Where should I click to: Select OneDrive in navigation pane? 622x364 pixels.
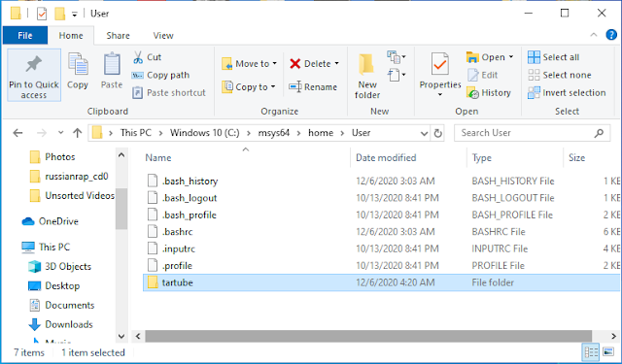[58, 221]
